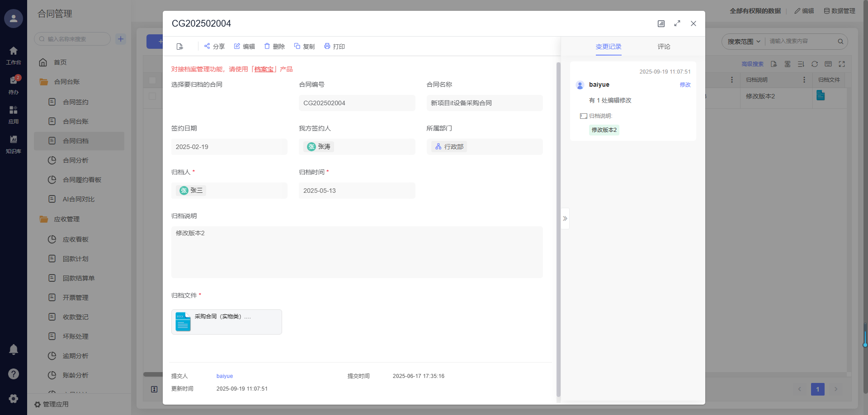Open the 档案宝 product link

264,69
